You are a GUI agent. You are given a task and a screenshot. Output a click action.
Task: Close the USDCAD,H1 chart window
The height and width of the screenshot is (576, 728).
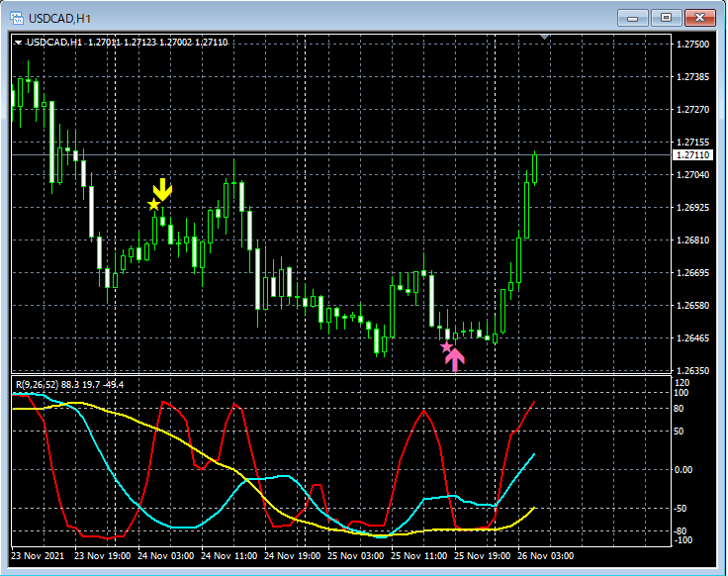tap(699, 18)
